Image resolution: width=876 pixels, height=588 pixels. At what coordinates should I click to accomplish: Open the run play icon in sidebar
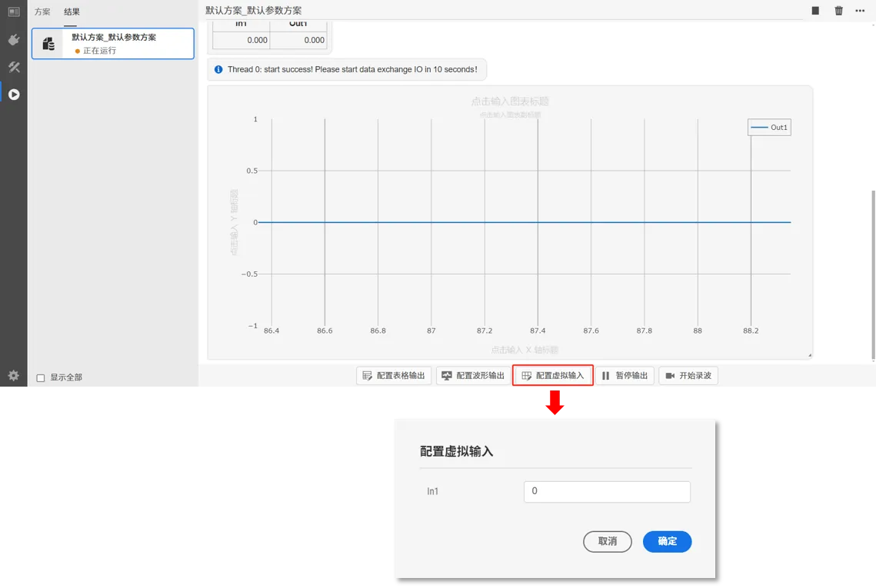click(x=14, y=95)
